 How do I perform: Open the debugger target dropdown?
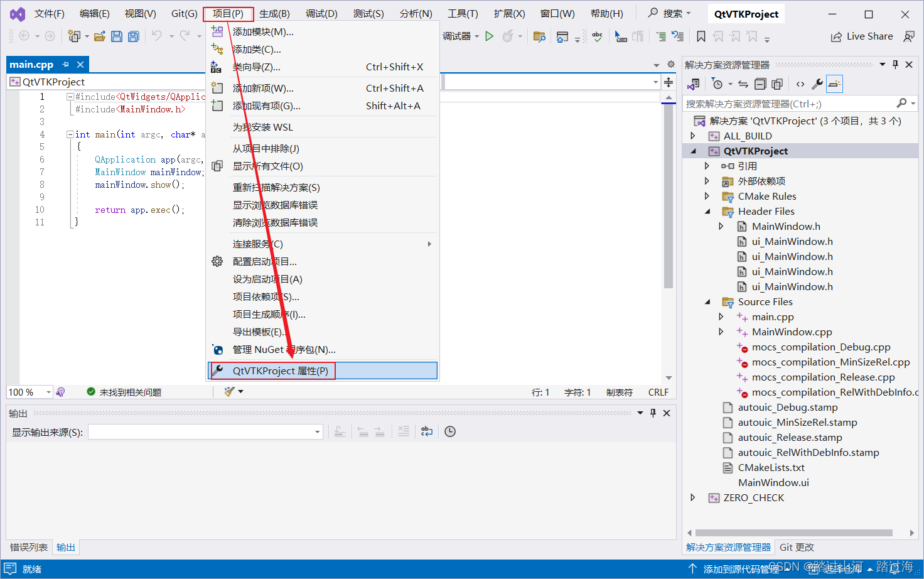(477, 36)
